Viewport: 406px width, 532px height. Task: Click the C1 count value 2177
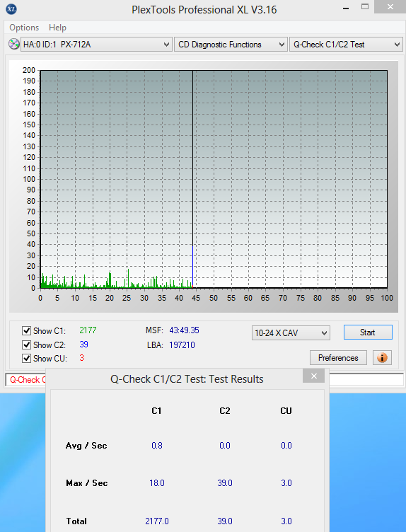(x=88, y=330)
